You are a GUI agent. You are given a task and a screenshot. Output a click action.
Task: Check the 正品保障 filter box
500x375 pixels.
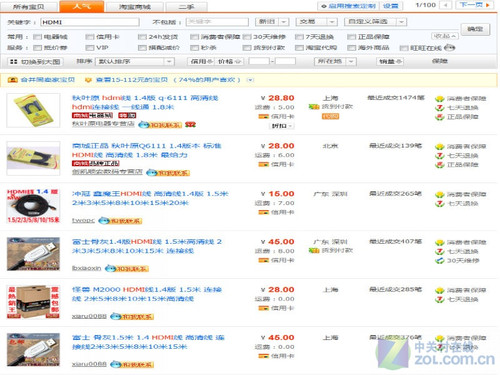click(x=351, y=37)
